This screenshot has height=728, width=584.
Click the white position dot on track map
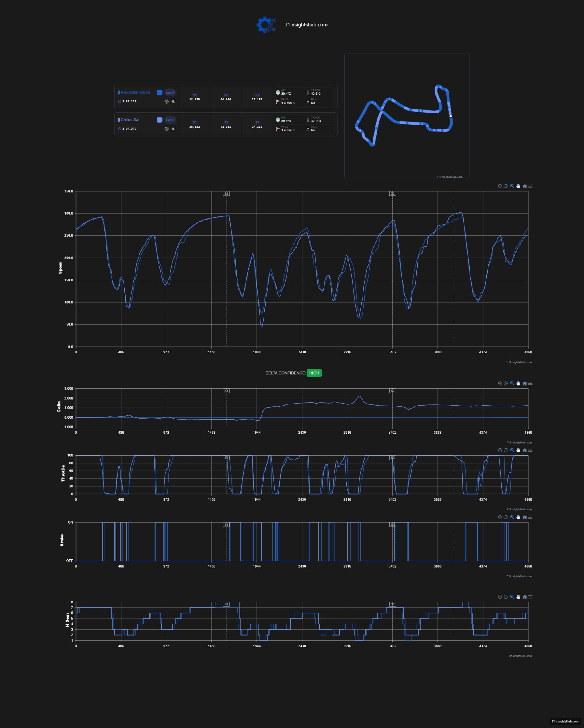[x=451, y=116]
